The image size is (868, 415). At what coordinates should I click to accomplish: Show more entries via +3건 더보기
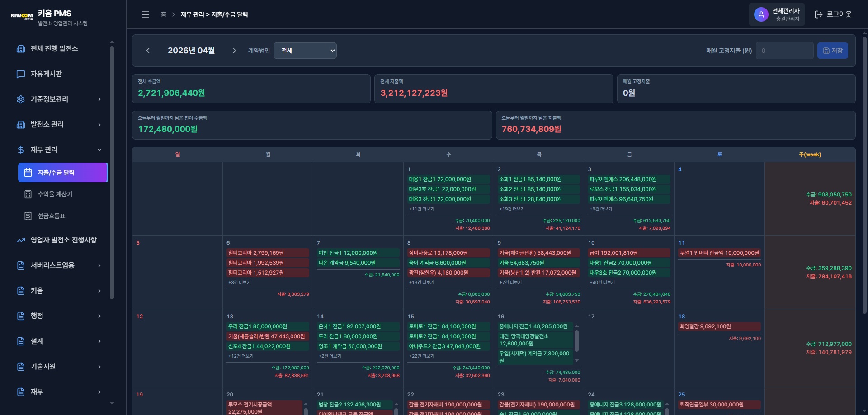pyautogui.click(x=239, y=283)
